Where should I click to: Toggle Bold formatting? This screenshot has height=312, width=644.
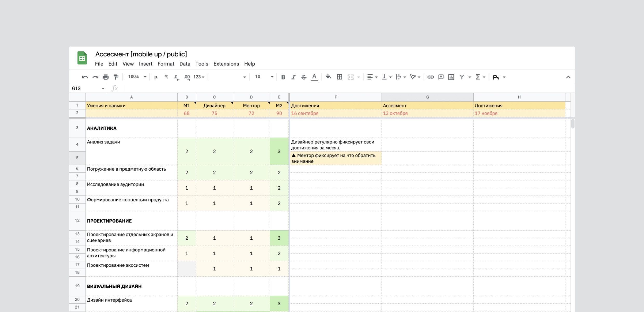(283, 77)
